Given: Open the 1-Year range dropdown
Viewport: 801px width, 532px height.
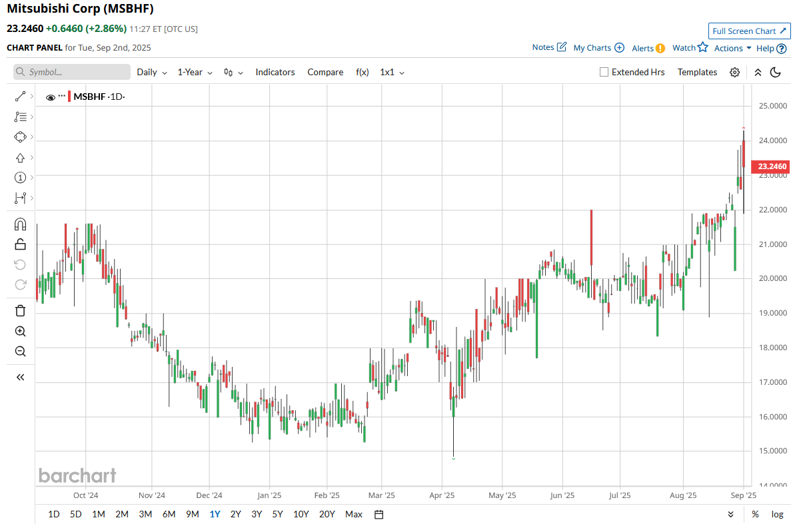Looking at the screenshot, I should click(x=195, y=72).
